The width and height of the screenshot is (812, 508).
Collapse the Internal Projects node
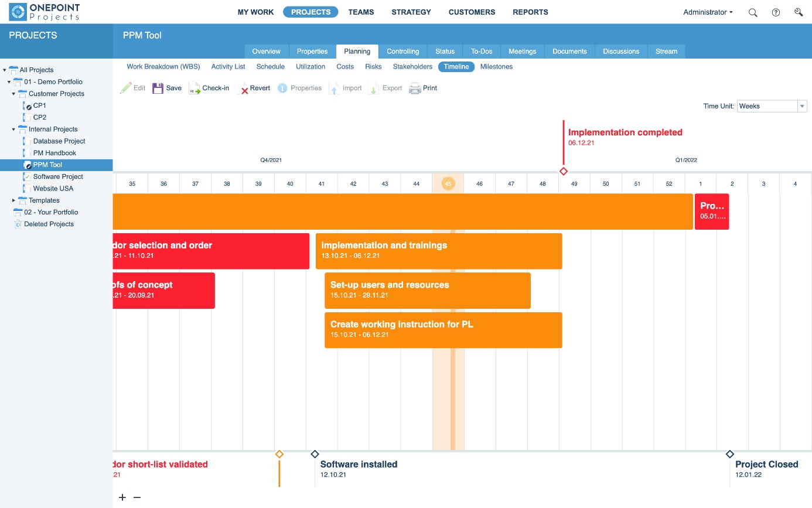(13, 129)
